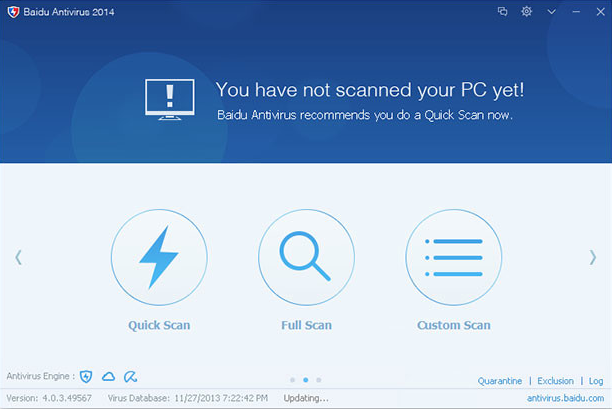Select the third page indicator dot
Image resolution: width=612 pixels, height=409 pixels.
(x=319, y=380)
